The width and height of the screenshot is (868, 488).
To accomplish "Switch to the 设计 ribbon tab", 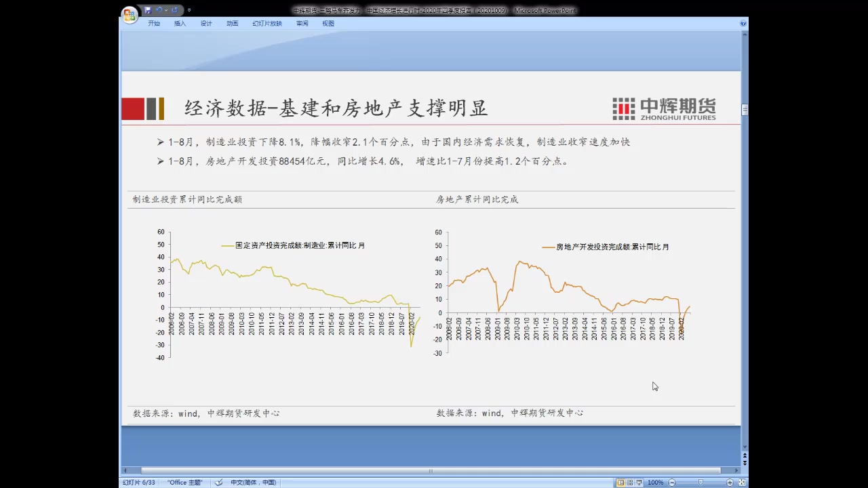I will (206, 23).
